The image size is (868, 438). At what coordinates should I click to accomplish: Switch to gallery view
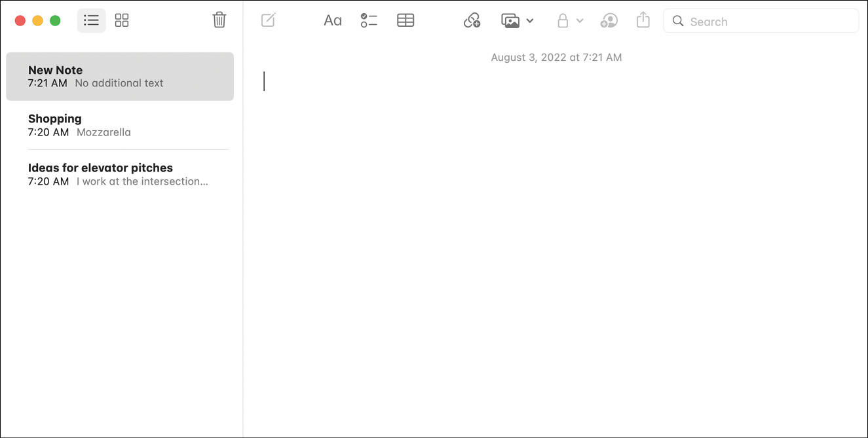[x=122, y=20]
